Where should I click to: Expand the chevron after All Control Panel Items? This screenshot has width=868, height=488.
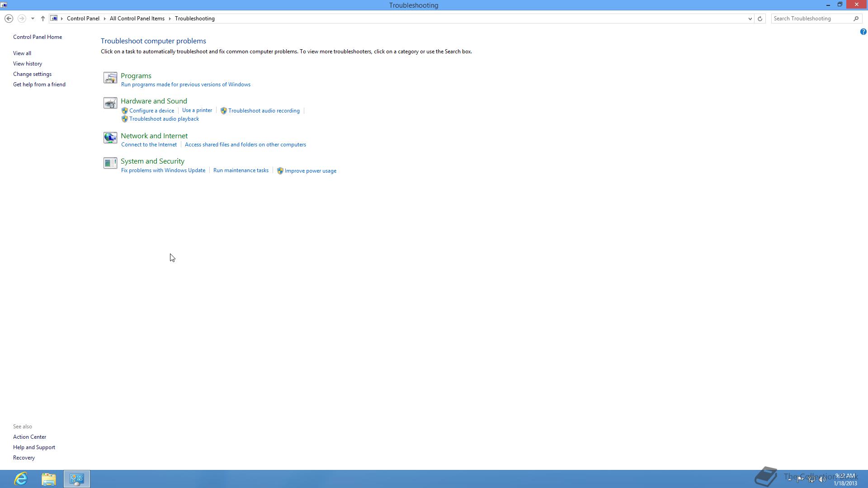[170, 19]
